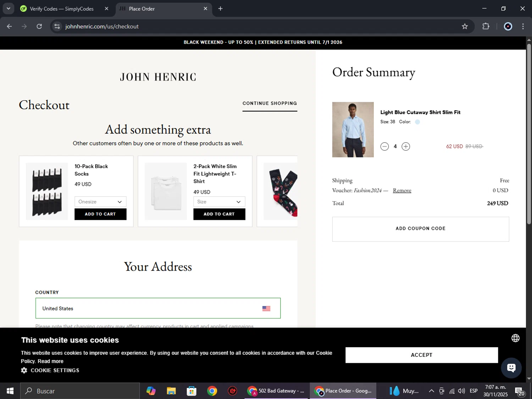Image resolution: width=532 pixels, height=399 pixels.
Task: Click Add Coupon Code button
Action: 421,229
